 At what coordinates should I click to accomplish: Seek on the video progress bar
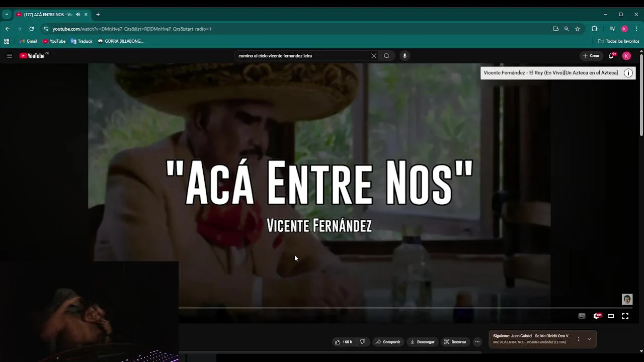coord(405,307)
